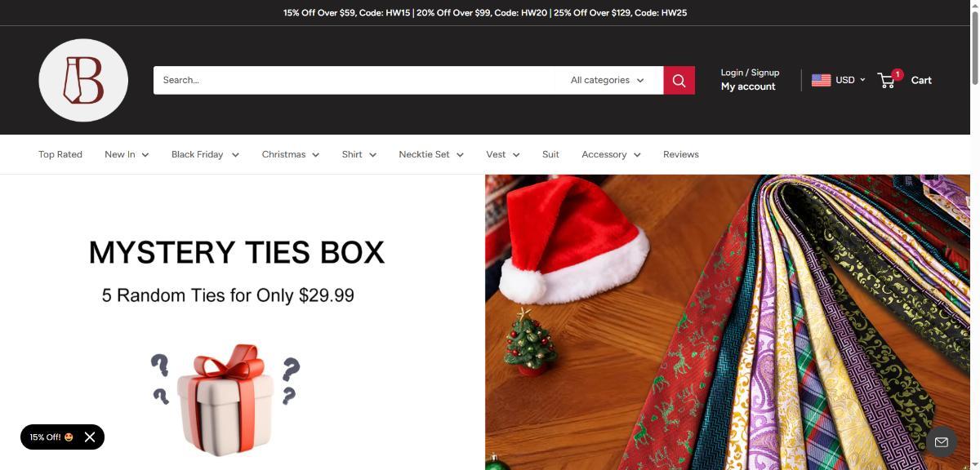
Task: Click the page vertical scrollbar
Action: (x=975, y=235)
